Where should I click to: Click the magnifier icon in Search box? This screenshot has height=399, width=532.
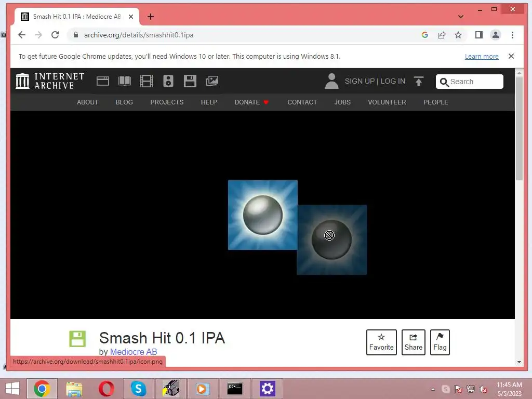point(444,82)
